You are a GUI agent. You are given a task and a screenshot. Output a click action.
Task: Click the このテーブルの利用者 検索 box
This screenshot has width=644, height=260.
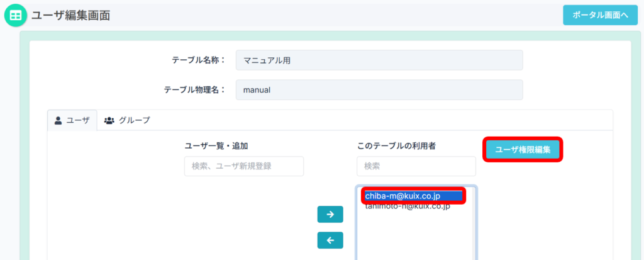[416, 166]
